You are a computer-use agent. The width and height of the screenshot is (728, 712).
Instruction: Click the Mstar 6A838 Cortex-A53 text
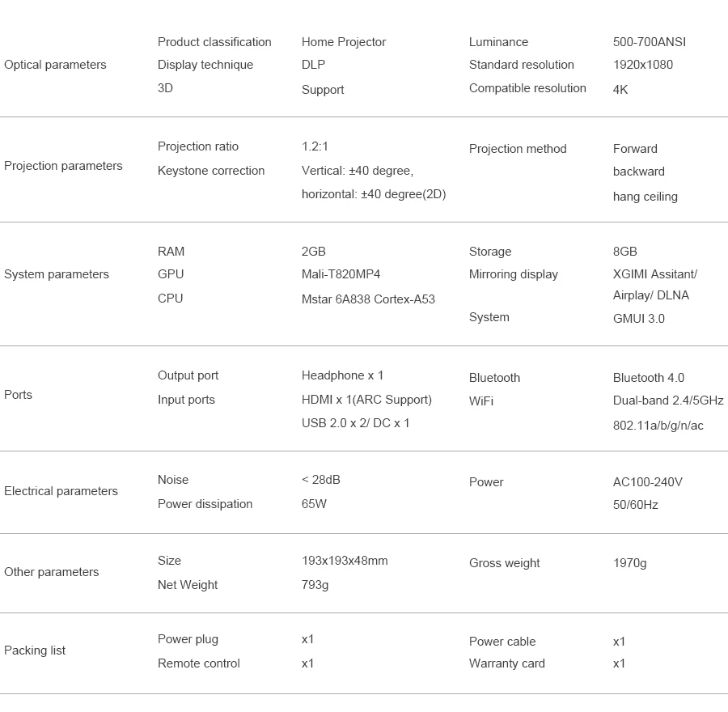[x=368, y=299]
